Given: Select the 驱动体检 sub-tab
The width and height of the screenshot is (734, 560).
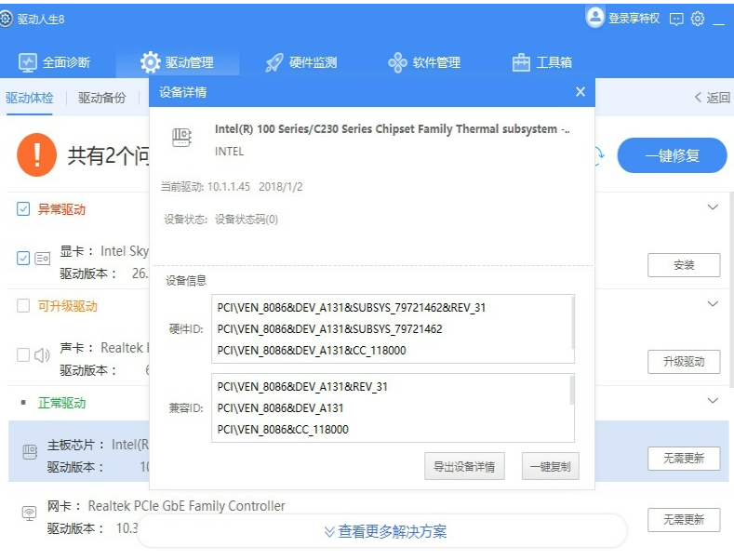Looking at the screenshot, I should (29, 98).
